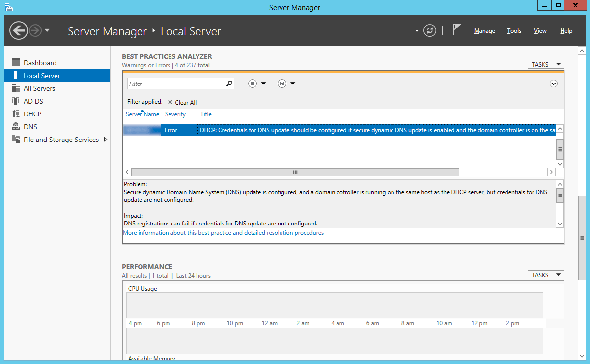
Task: Open the Manage menu
Action: coord(484,31)
